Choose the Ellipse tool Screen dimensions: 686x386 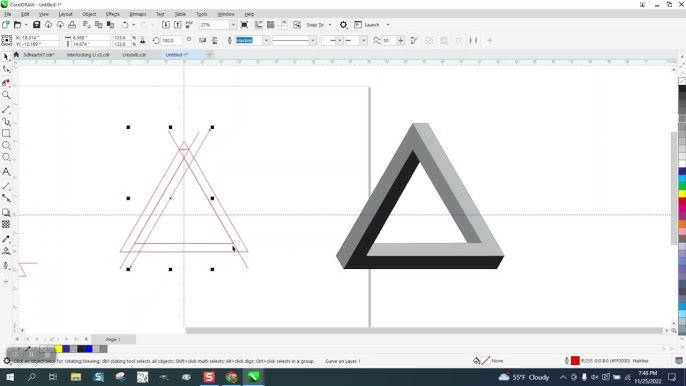pyautogui.click(x=6, y=145)
